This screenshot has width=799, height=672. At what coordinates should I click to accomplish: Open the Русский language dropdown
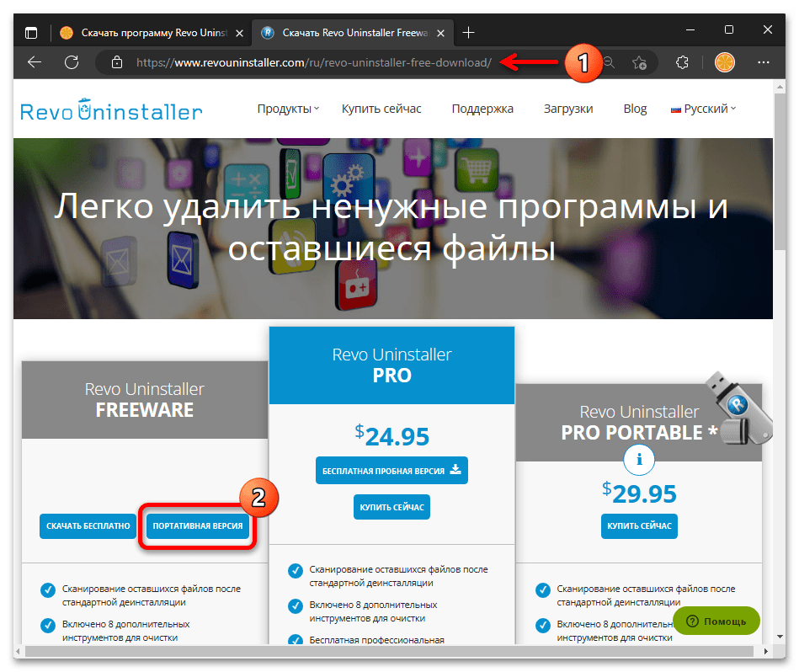click(x=703, y=109)
